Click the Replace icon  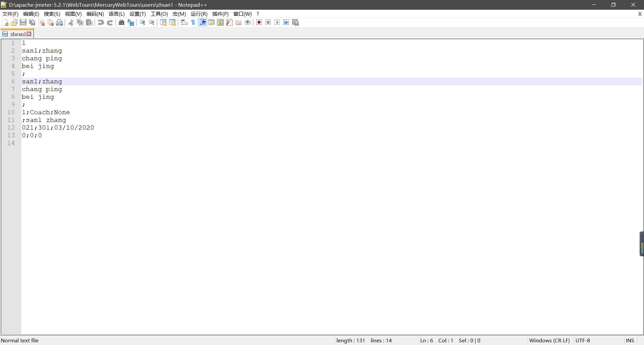131,22
